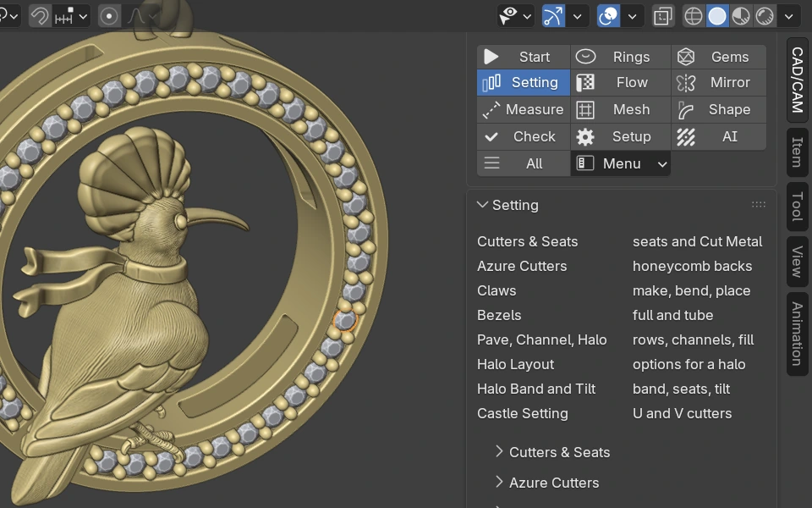Open the Setup gear section

tap(621, 136)
